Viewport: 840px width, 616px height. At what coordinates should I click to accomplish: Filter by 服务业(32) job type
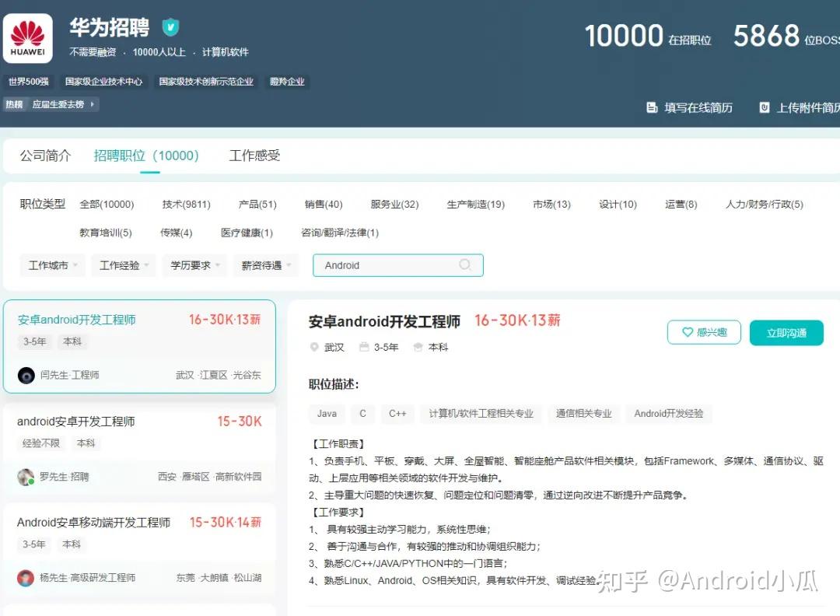(394, 204)
